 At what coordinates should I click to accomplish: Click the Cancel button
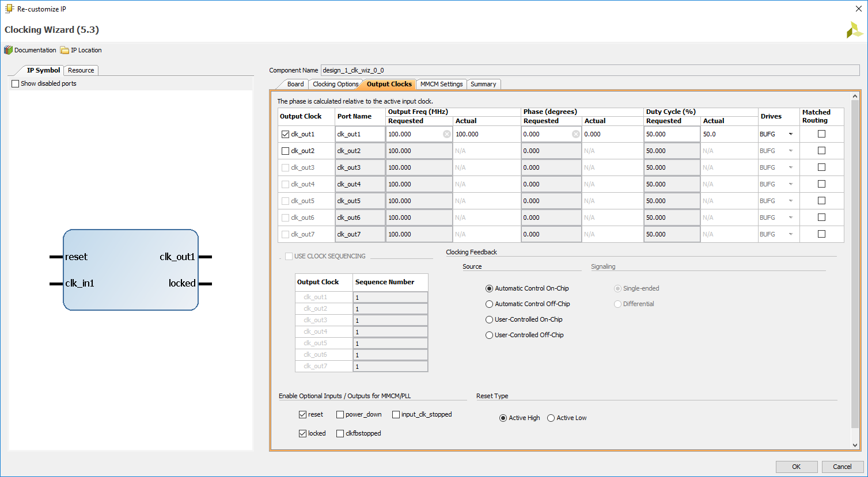point(842,467)
